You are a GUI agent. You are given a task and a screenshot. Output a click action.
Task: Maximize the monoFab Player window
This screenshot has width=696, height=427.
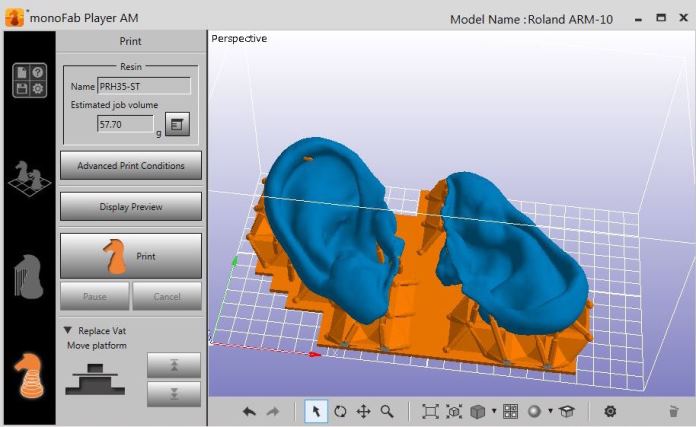tap(661, 18)
